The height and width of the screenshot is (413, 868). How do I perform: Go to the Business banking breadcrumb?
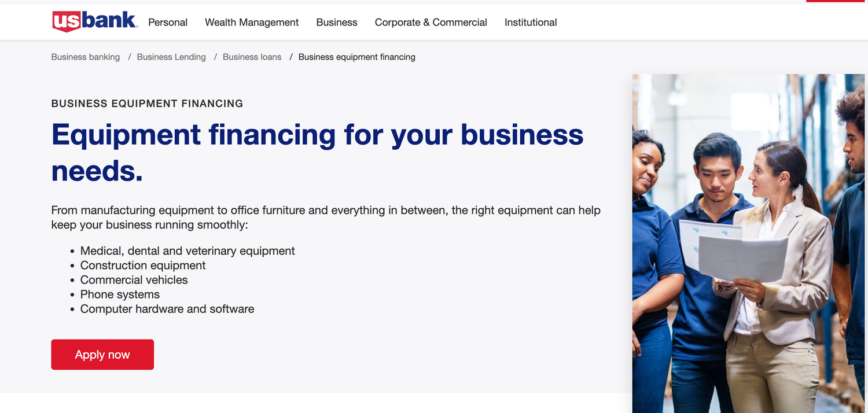tap(86, 57)
